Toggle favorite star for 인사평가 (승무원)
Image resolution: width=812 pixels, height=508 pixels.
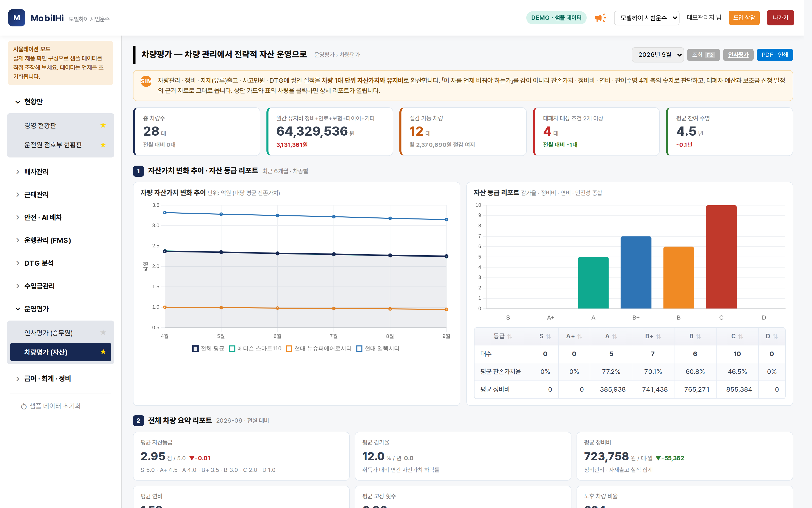tap(103, 333)
